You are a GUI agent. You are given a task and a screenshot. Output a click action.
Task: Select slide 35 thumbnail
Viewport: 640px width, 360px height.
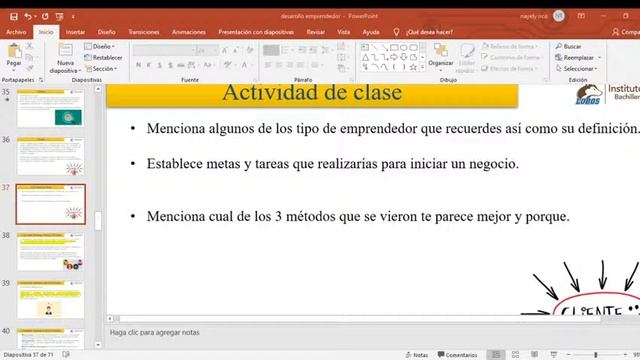tap(51, 108)
